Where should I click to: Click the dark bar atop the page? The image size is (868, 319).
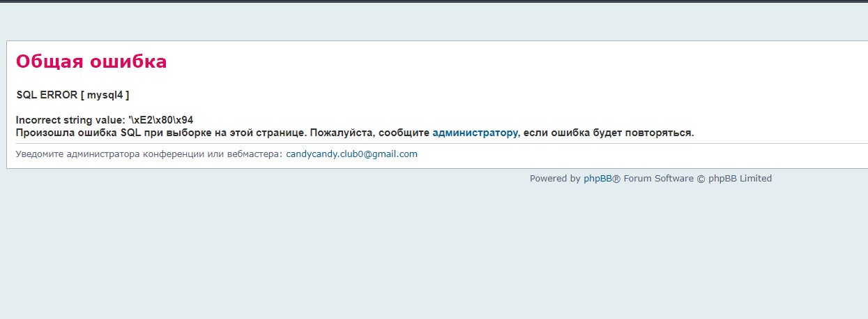(434, 1)
